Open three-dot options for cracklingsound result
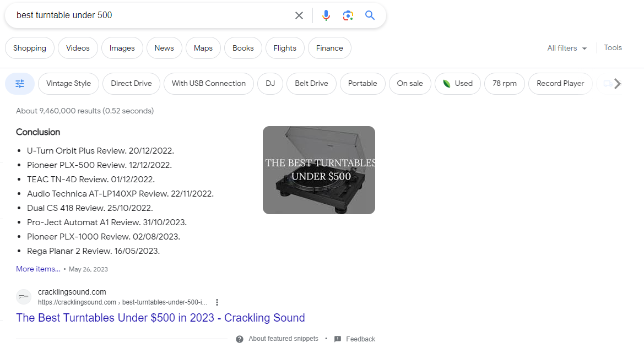 (217, 302)
